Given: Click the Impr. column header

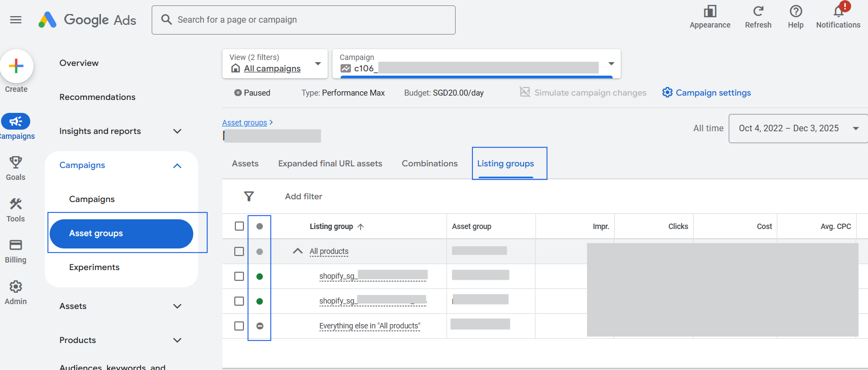Looking at the screenshot, I should click(601, 227).
